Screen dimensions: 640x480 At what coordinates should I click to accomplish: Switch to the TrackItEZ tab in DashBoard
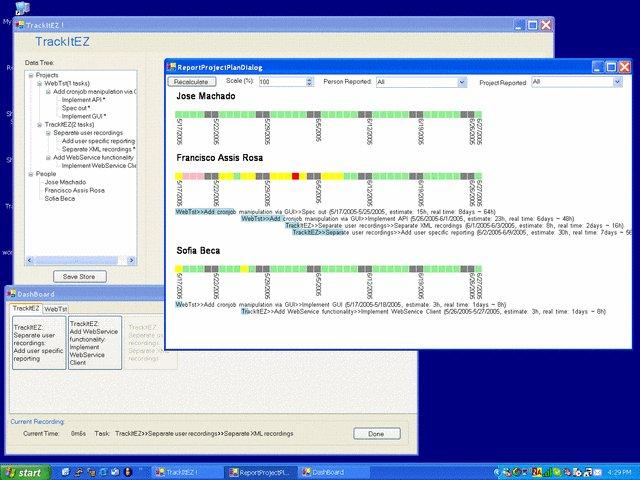pyautogui.click(x=25, y=309)
